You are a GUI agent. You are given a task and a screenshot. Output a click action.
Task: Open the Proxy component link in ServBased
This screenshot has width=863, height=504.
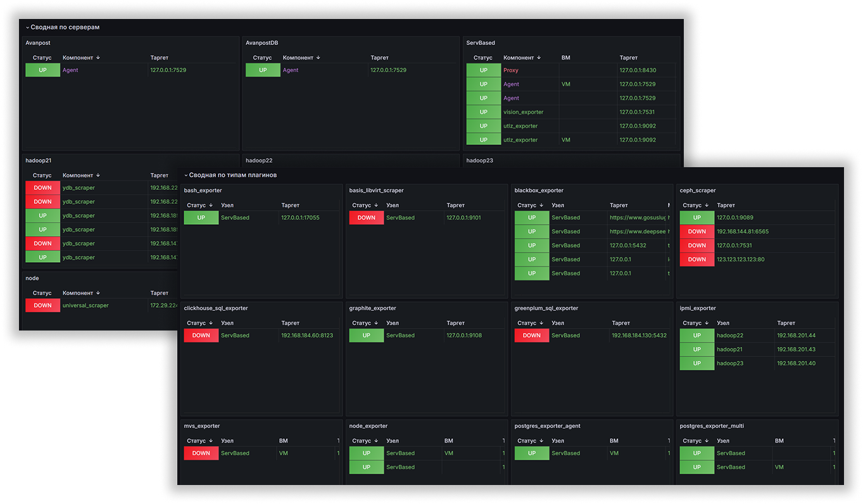tap(510, 70)
